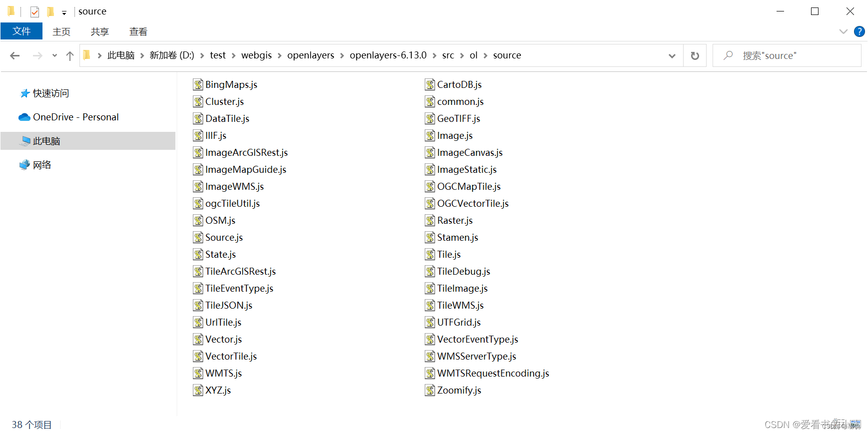Image resolution: width=868 pixels, height=434 pixels.
Task: Open the recent locations dropdown arrow
Action: (x=54, y=55)
